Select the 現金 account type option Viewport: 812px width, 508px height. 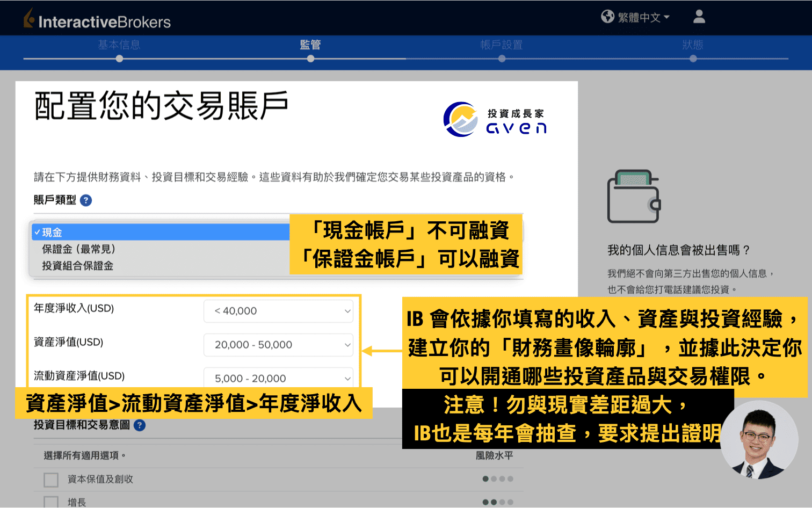(53, 232)
